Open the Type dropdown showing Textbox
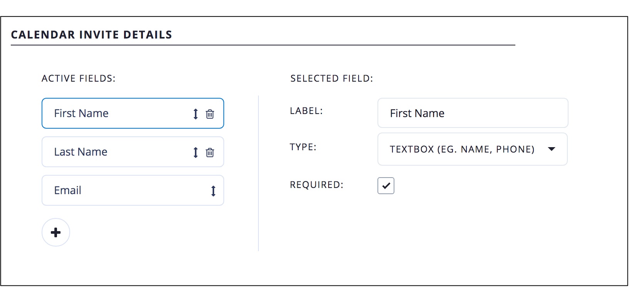 pos(462,149)
